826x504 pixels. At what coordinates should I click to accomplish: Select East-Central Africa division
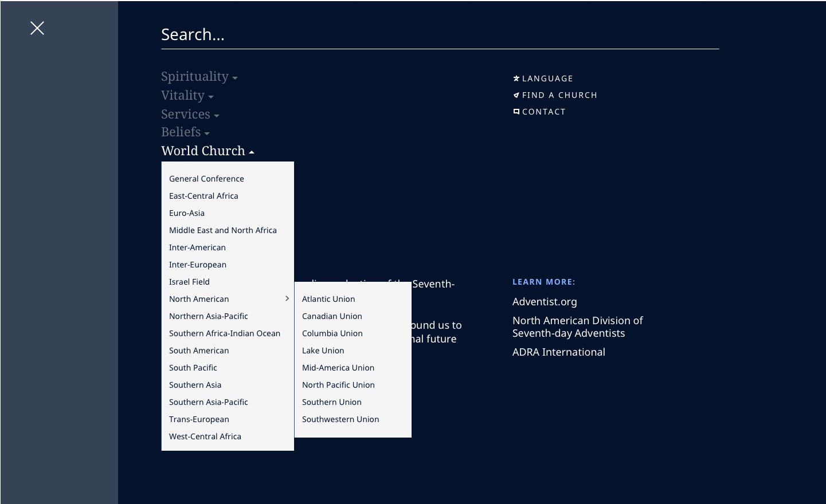pos(203,196)
